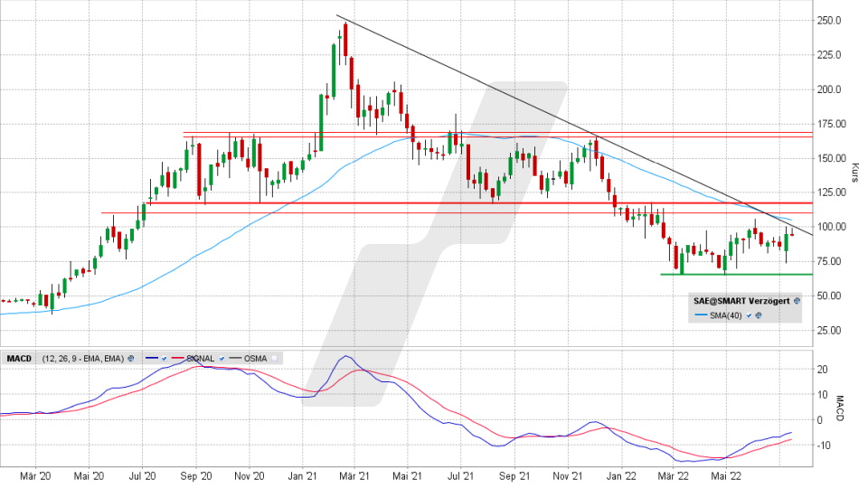
Task: Click the Jul '20 date label
Action: [142, 476]
